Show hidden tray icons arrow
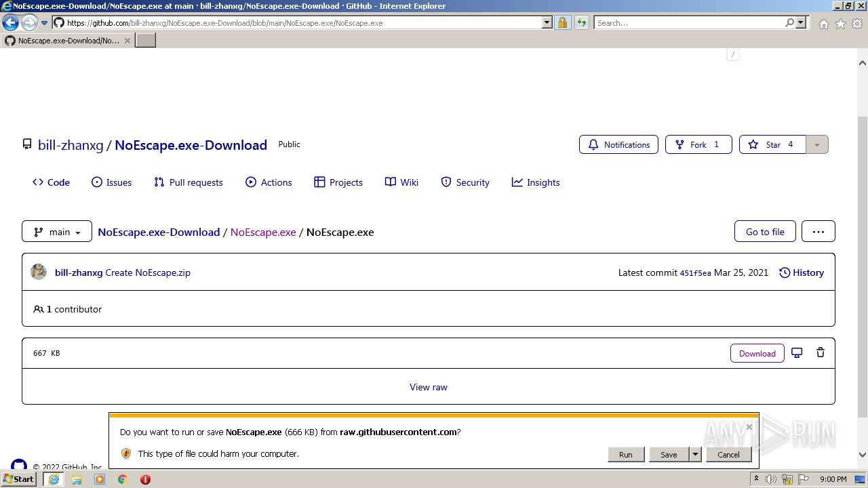The image size is (868, 488). click(756, 479)
